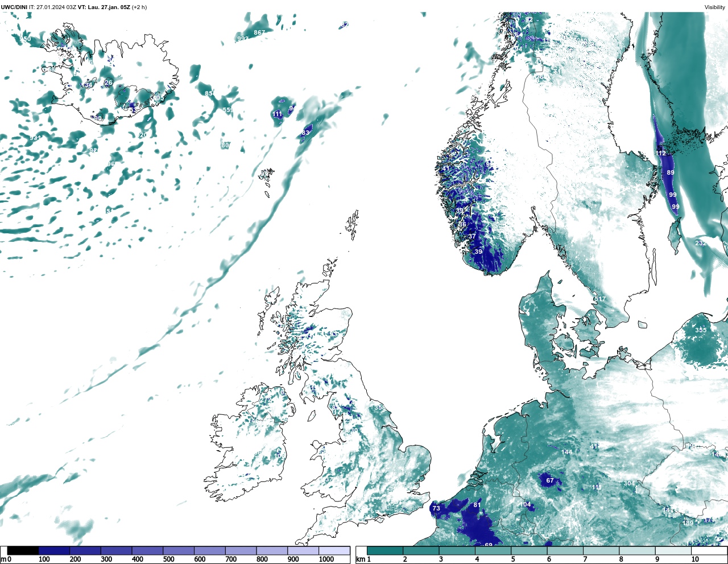The image size is (728, 564).
Task: Click the '993' visibility value on map
Action: [x=242, y=39]
